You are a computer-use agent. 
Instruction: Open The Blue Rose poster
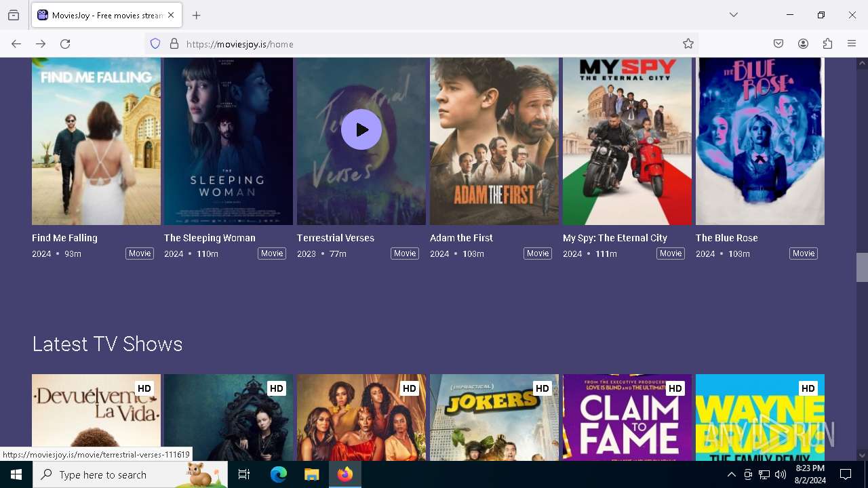click(760, 141)
